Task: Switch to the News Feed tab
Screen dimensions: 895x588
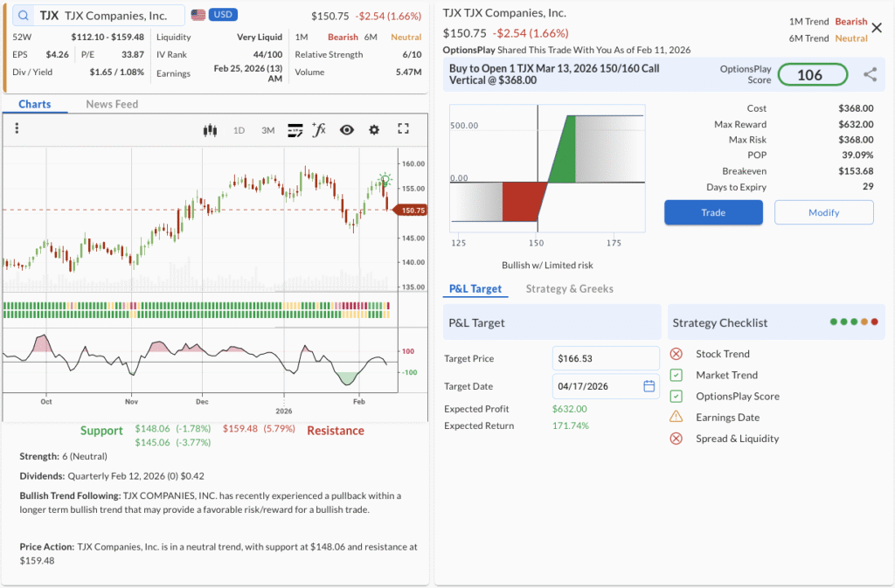Action: 112,104
